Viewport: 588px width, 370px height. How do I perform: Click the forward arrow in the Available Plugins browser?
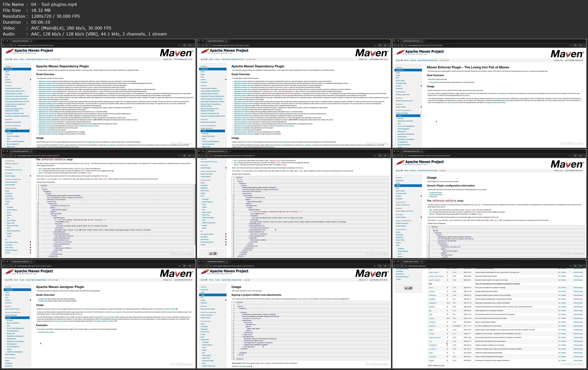398,266
